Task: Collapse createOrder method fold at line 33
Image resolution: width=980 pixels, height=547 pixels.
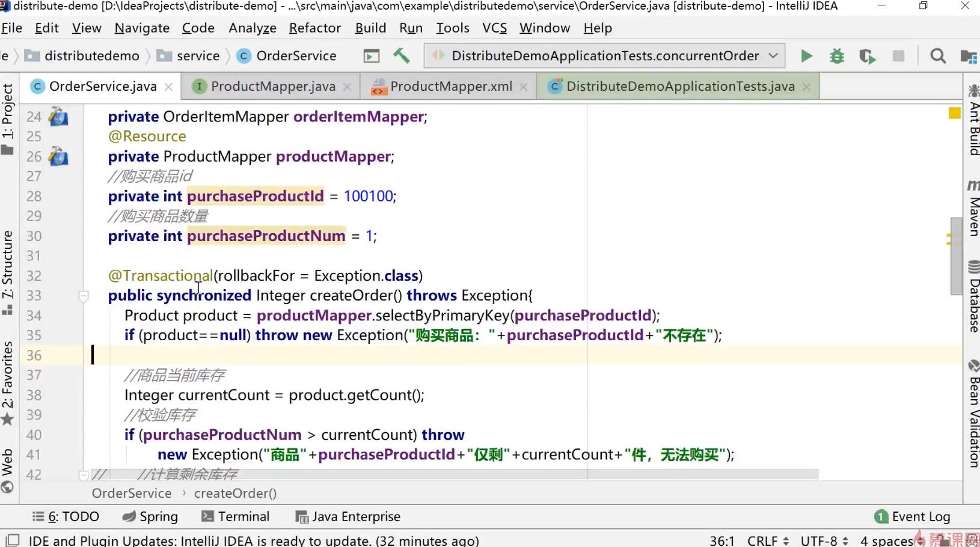Action: [84, 296]
